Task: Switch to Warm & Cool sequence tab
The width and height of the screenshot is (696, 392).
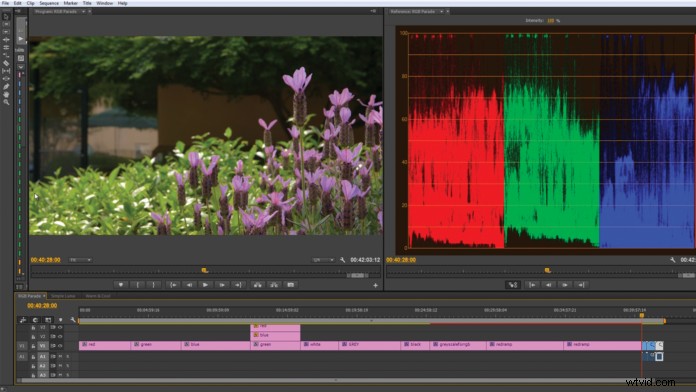Action: click(98, 296)
